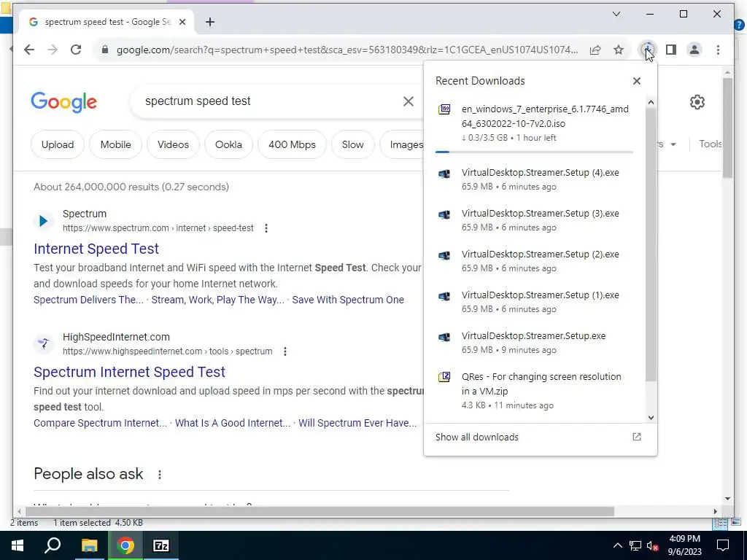Open VirtualDesktop.Streamer.Setup (1).exe download
Image resolution: width=747 pixels, height=560 pixels.
tap(535, 302)
